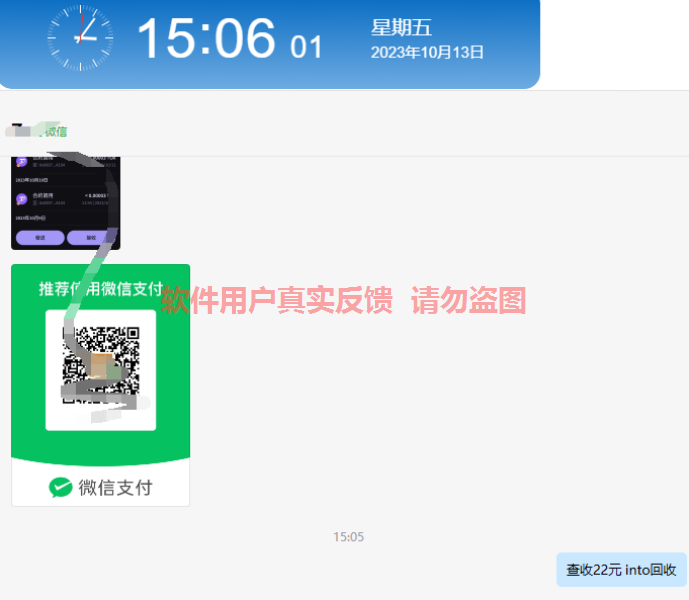Screen dimensions: 689x600
Task: Click the 15:05 chat timestamp
Action: click(348, 537)
